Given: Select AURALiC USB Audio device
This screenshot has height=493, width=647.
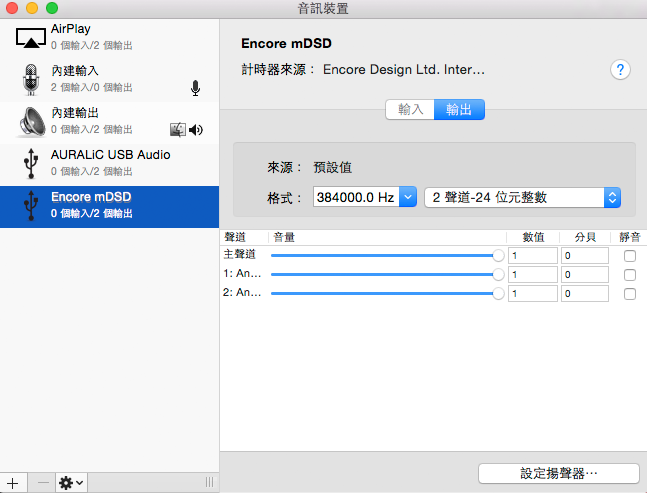Looking at the screenshot, I should point(109,164).
